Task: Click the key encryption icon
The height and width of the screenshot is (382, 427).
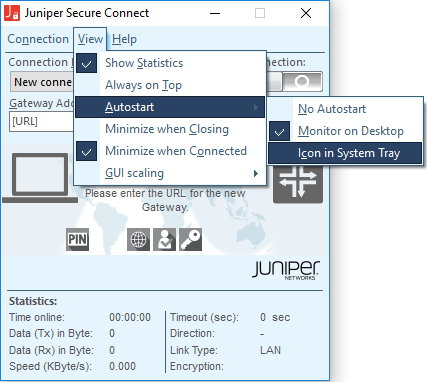Action: (190, 239)
